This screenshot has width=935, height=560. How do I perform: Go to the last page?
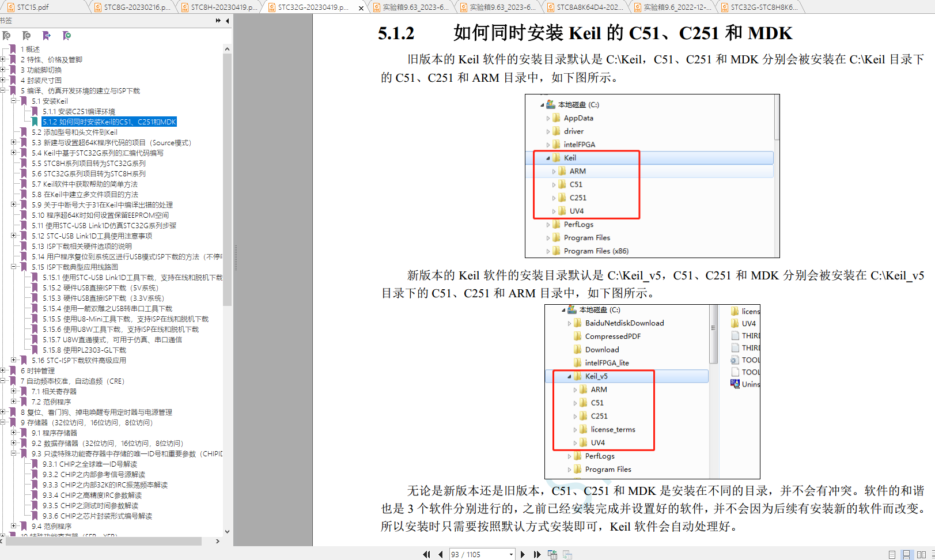click(537, 554)
